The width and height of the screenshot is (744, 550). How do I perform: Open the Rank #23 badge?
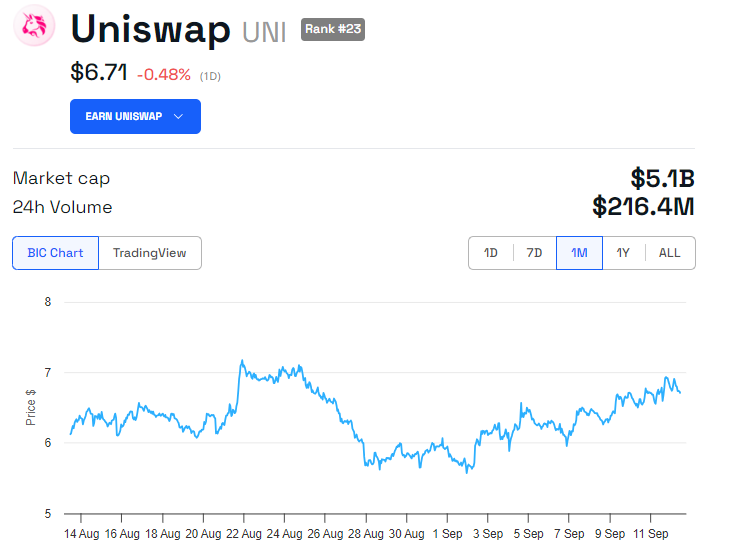(333, 29)
